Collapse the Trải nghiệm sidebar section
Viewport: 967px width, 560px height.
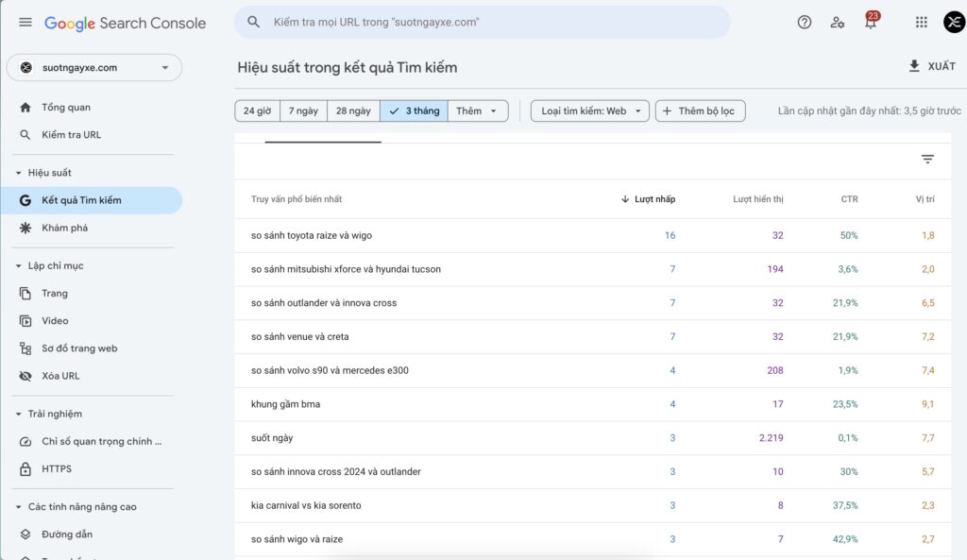19,414
